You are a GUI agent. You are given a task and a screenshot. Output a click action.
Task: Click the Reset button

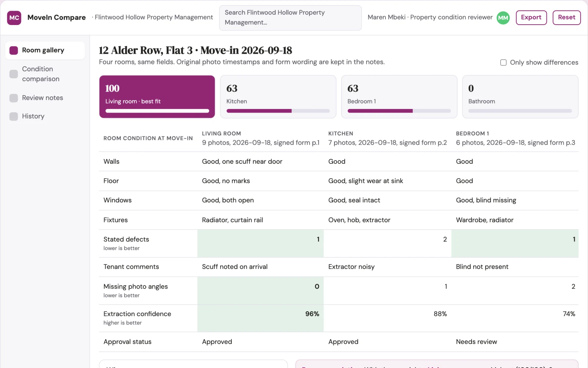[x=567, y=17]
